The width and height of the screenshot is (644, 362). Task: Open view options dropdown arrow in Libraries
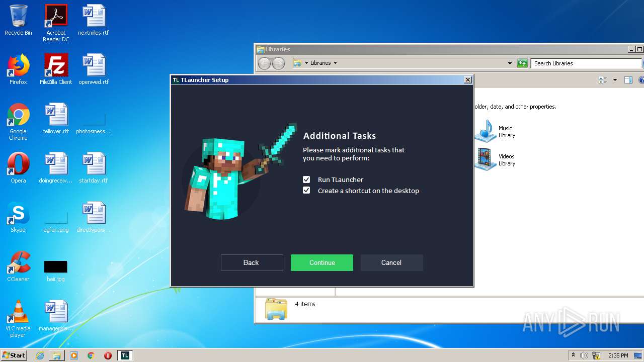[615, 80]
